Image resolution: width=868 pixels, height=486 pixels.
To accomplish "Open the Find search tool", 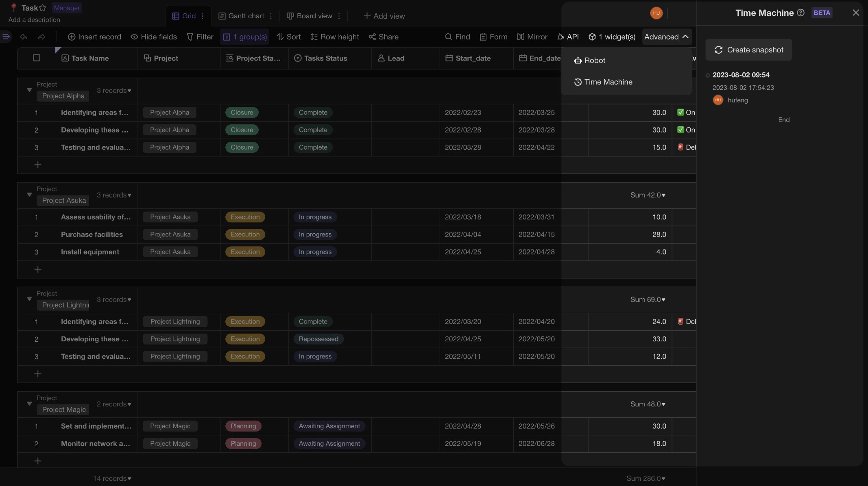I will click(x=458, y=37).
